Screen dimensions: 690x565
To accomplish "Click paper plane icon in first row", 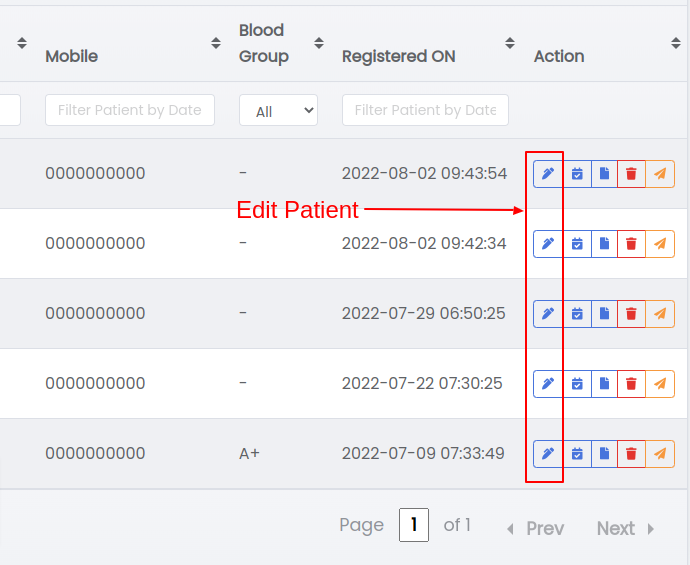I will click(x=660, y=174).
